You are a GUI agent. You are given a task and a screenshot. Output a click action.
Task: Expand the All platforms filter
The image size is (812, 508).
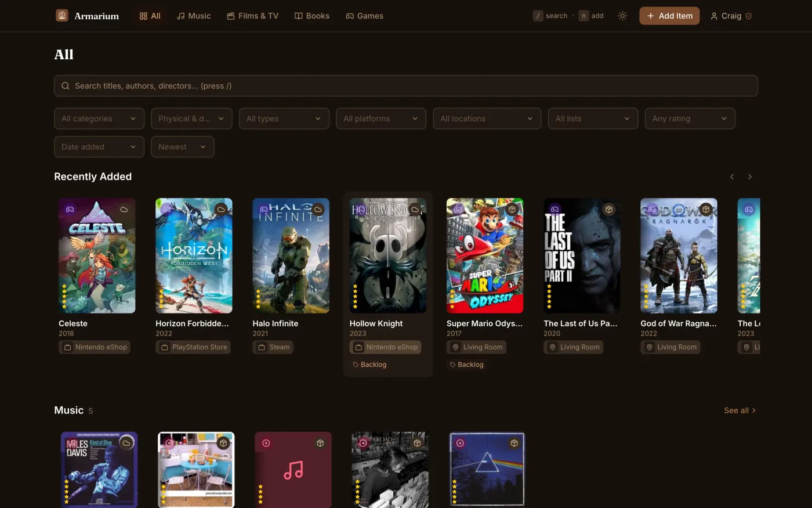click(x=381, y=118)
